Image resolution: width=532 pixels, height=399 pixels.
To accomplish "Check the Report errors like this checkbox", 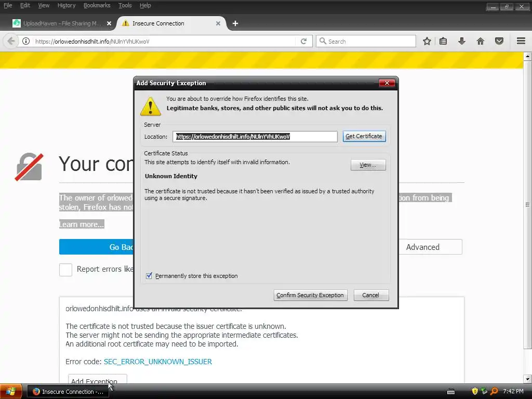I will pyautogui.click(x=65, y=270).
